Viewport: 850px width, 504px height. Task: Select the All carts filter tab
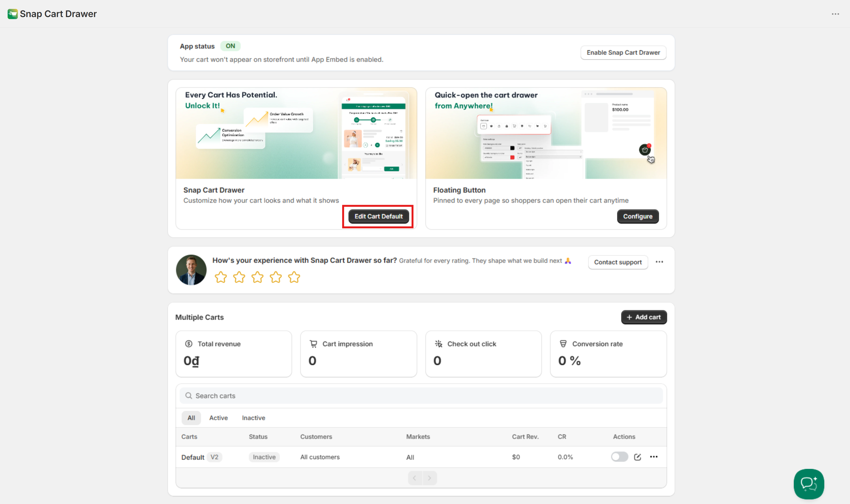[191, 418]
